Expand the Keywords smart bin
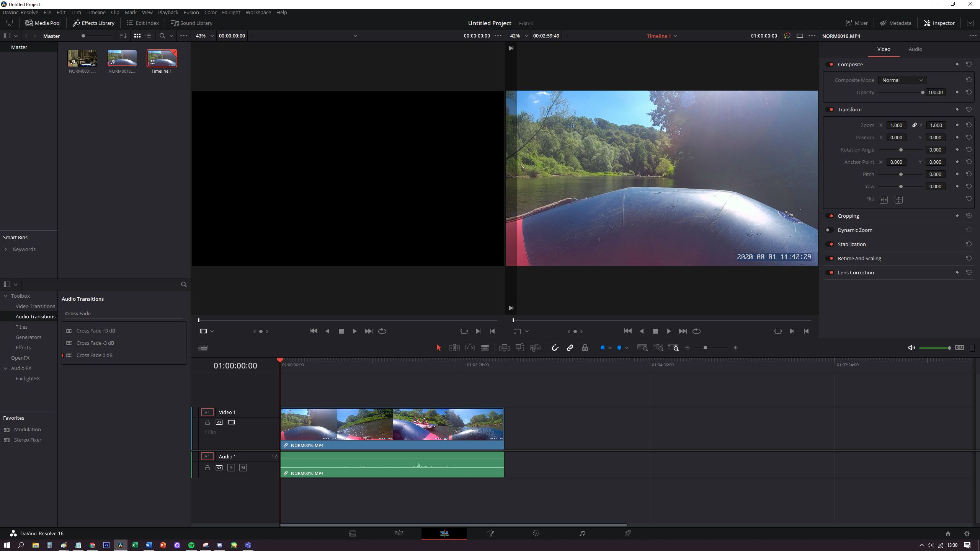Image resolution: width=980 pixels, height=551 pixels. pyautogui.click(x=6, y=249)
